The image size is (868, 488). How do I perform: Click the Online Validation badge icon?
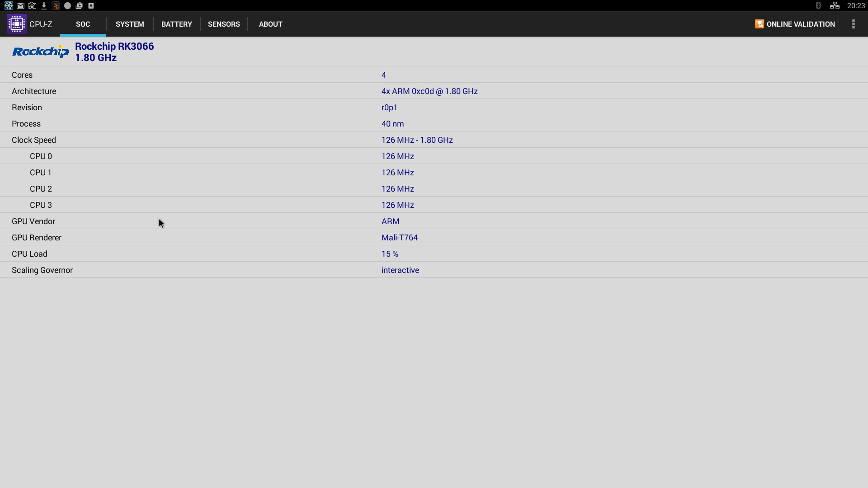tap(759, 24)
